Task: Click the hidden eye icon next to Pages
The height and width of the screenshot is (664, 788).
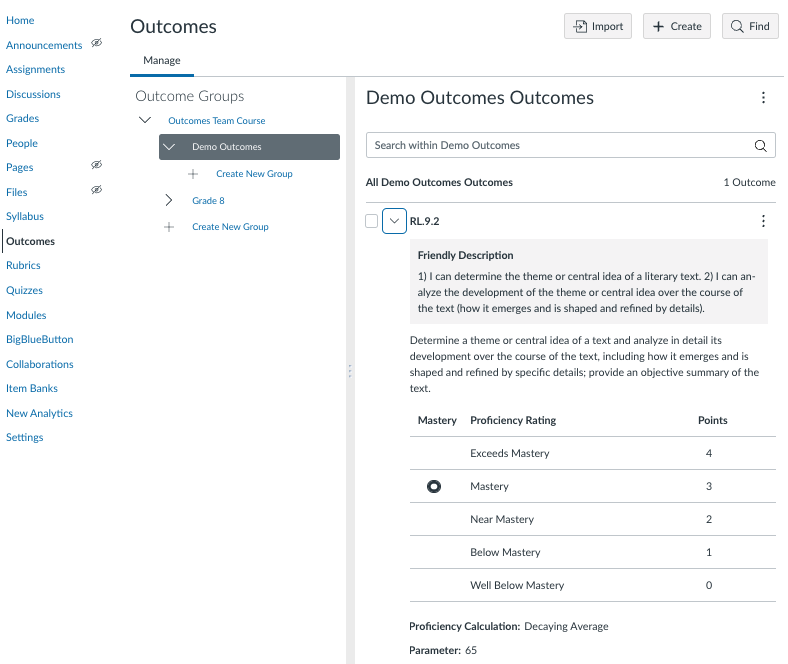Action: coord(97,166)
